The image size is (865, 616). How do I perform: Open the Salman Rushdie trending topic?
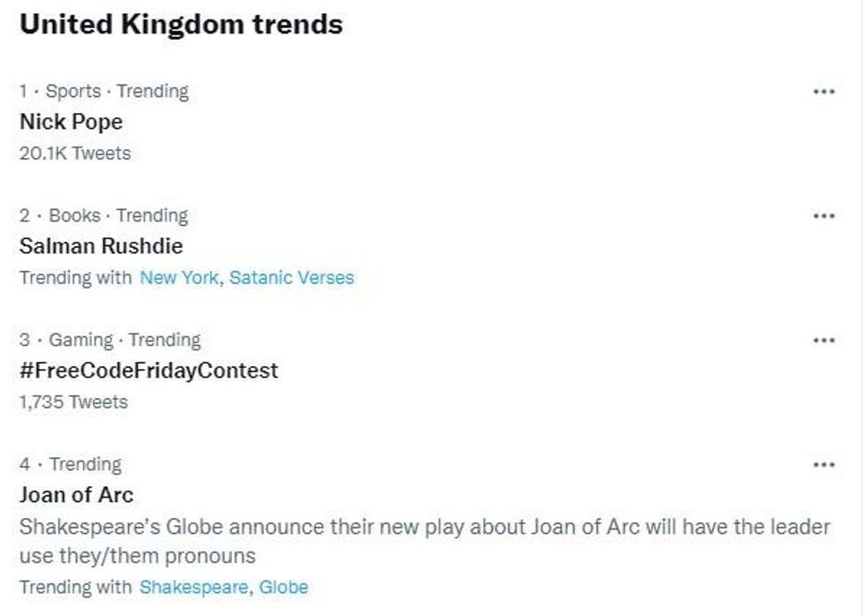tap(101, 246)
